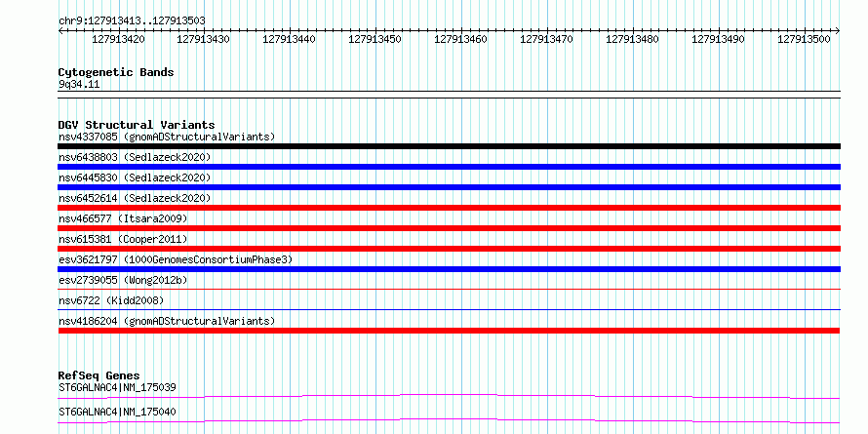Open variant nsv6452614 Sedlazeck2020 label
Image resolution: width=868 pixels, height=434 pixels.
(x=135, y=198)
